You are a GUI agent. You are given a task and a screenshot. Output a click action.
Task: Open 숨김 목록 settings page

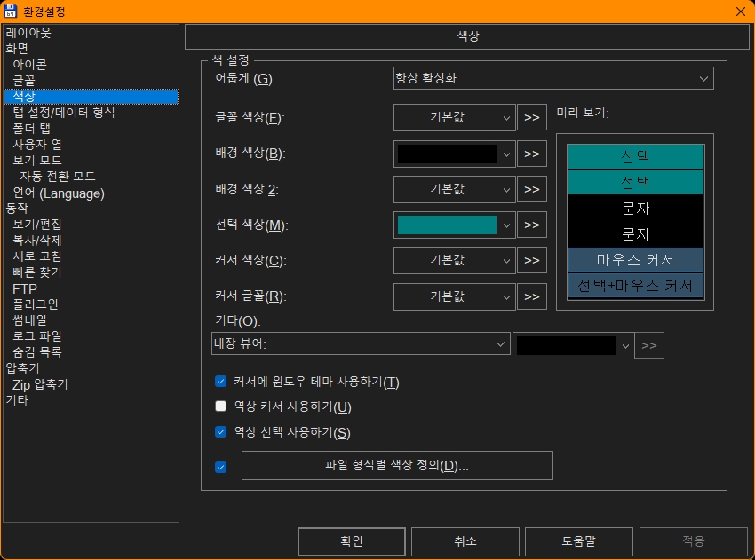(37, 352)
